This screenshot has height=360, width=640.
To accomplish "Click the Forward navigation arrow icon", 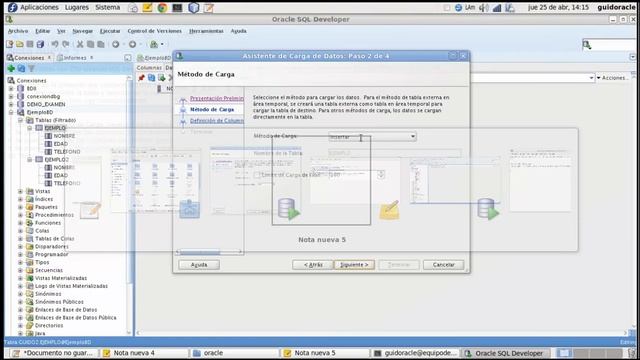I will (x=132, y=44).
